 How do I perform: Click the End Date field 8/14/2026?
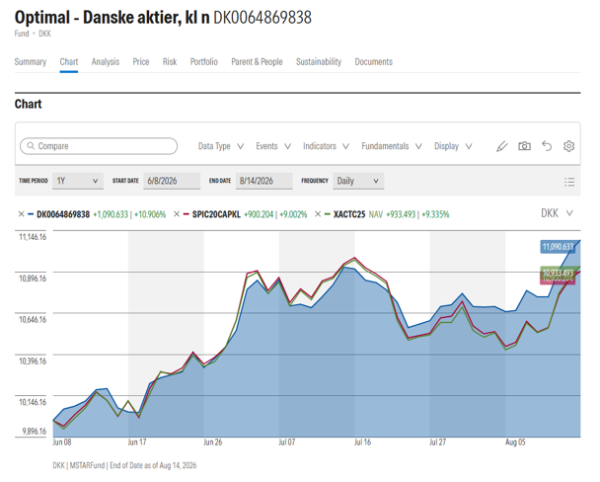point(264,181)
